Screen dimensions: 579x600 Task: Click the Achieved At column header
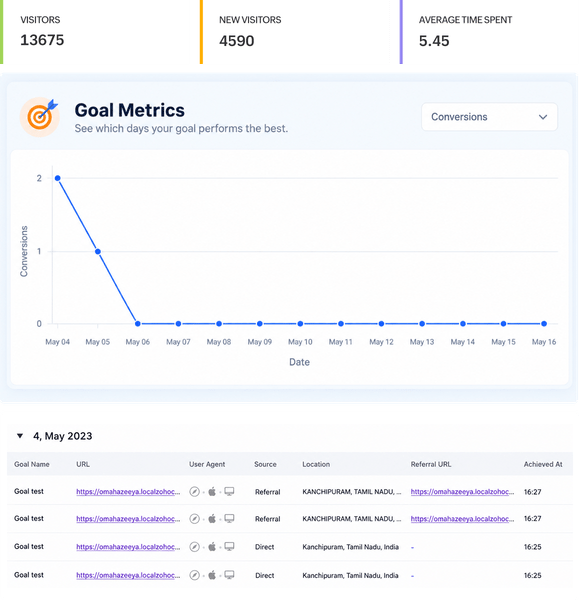543,464
